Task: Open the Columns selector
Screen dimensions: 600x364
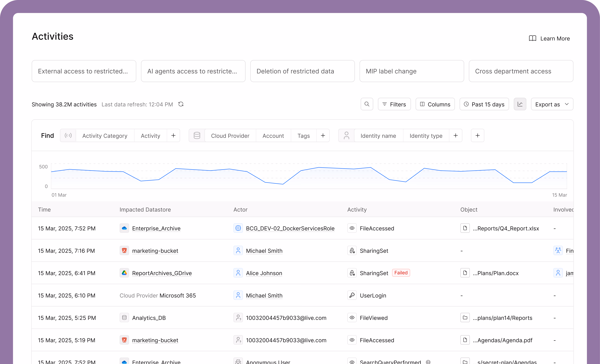Action: pyautogui.click(x=435, y=104)
